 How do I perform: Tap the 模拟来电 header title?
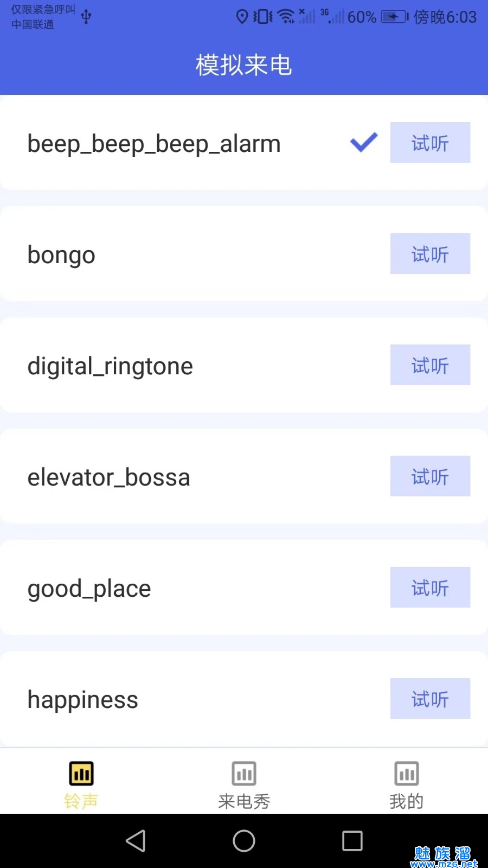coord(244,65)
